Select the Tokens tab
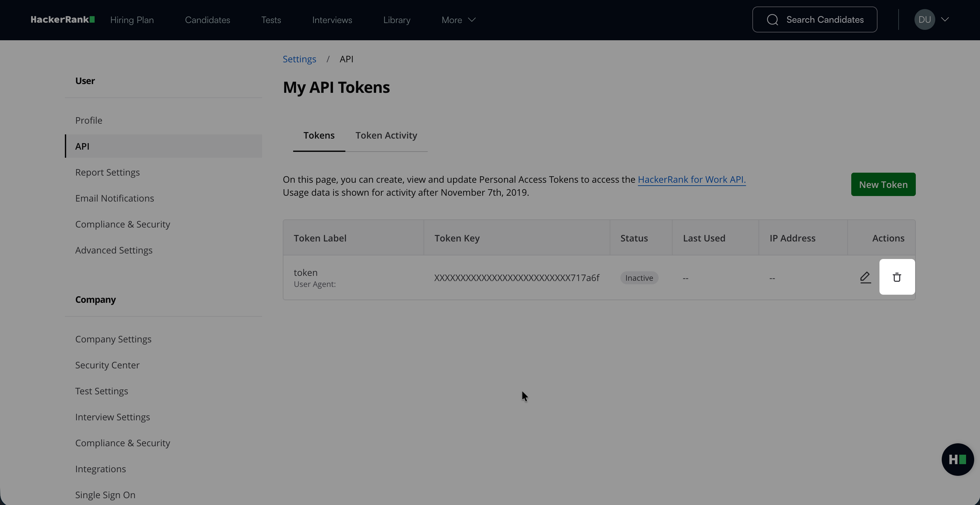 coord(319,136)
